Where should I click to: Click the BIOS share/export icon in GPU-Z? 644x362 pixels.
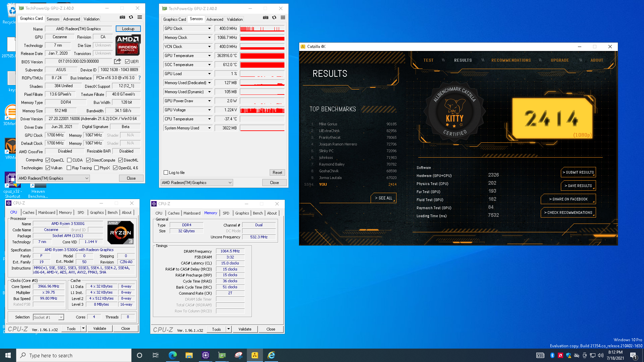[117, 61]
